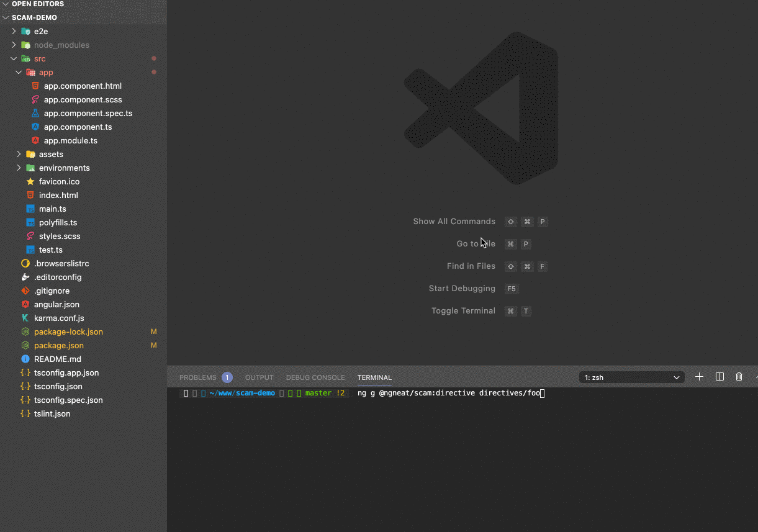Open package.json file
Viewport: 758px width, 532px height.
tap(59, 345)
